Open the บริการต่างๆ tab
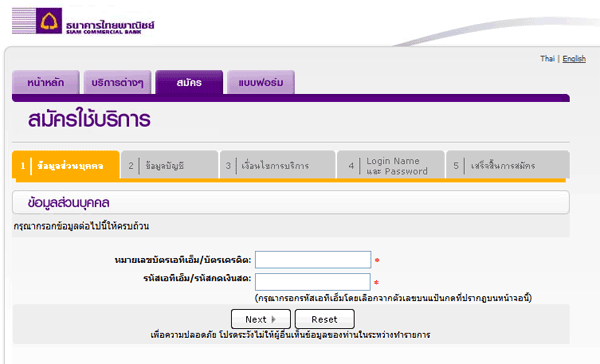Screen dimensions: 600x364 tap(117, 82)
